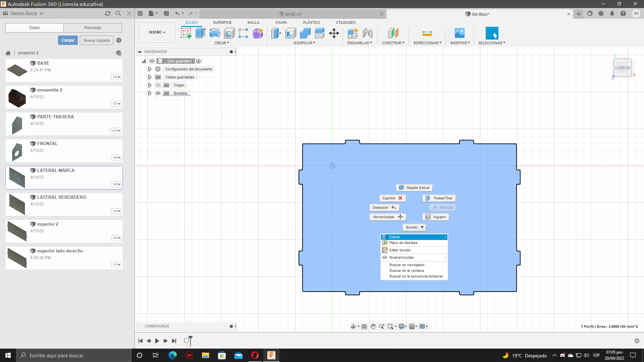This screenshot has height=362, width=644.
Task: Open version dropdown V12 of PARTE TRASERA
Action: pos(115,131)
